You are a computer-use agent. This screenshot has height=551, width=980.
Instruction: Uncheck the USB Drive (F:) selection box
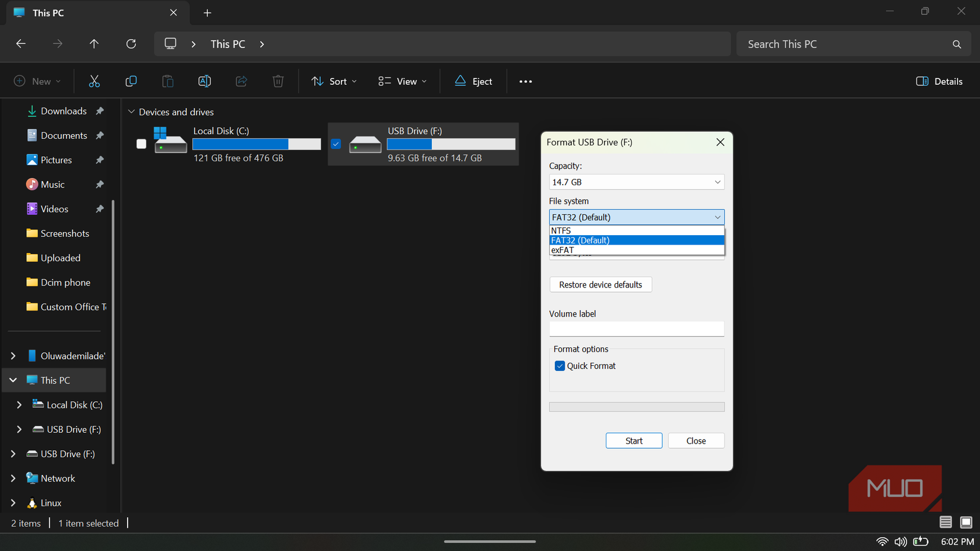click(x=336, y=144)
